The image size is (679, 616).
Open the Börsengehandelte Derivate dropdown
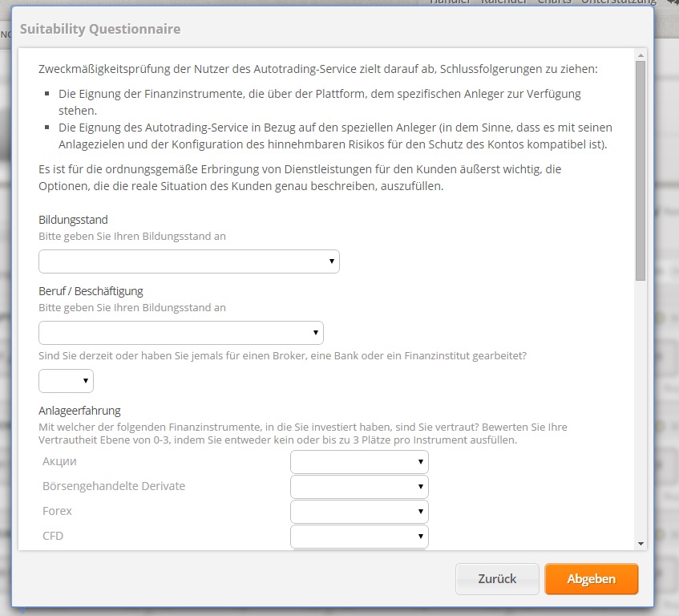[x=359, y=487]
